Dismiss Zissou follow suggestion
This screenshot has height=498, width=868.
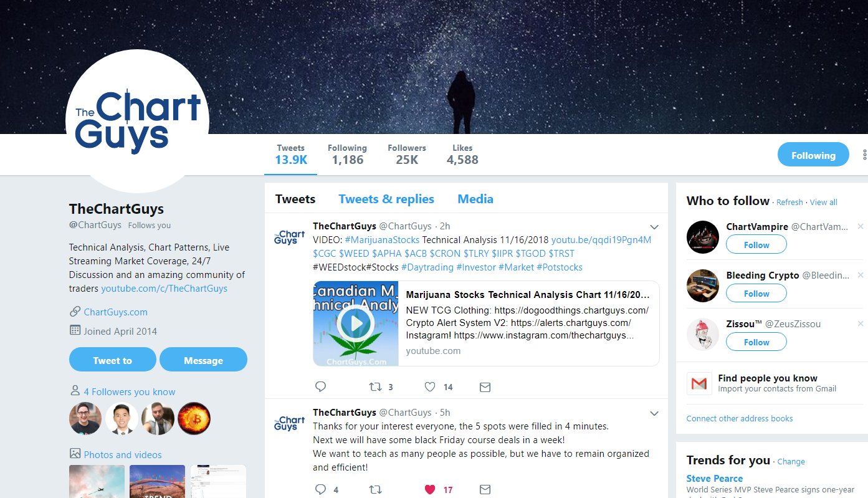click(861, 323)
